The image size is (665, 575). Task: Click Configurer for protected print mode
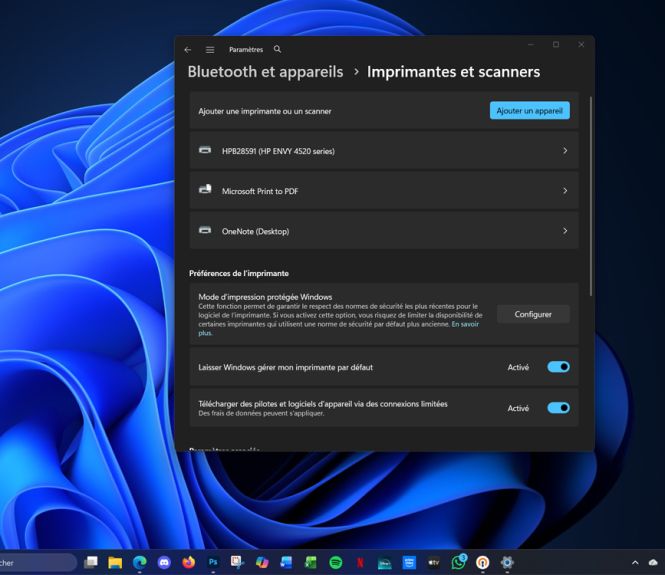point(533,314)
